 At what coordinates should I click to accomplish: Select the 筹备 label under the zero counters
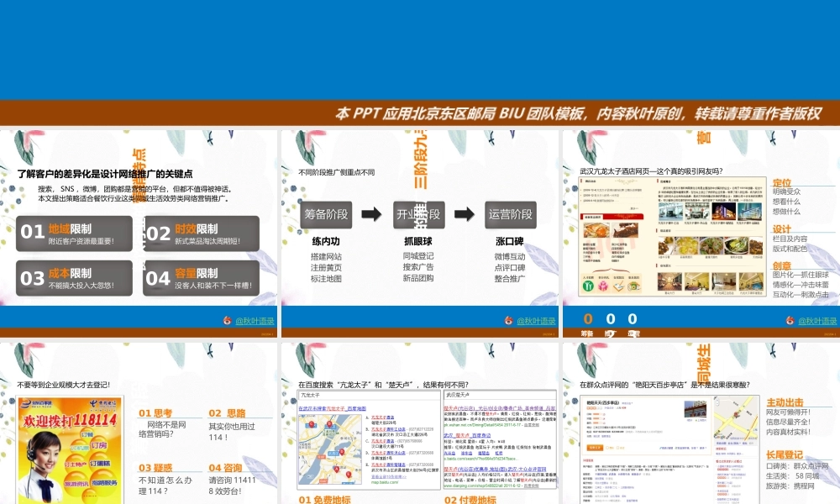tap(586, 333)
